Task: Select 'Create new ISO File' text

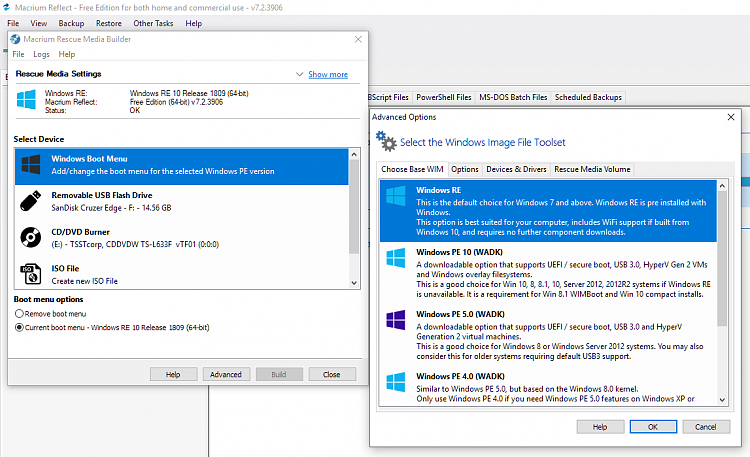Action: click(x=84, y=281)
